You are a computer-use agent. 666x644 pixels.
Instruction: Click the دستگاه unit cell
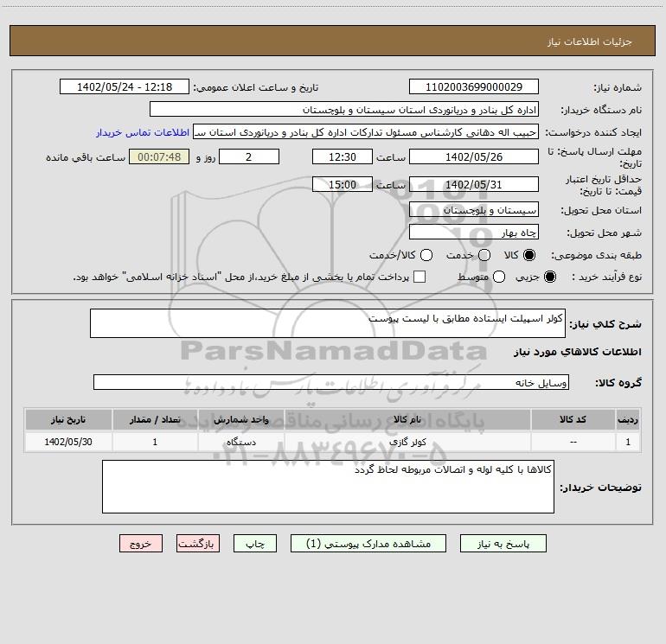[240, 442]
